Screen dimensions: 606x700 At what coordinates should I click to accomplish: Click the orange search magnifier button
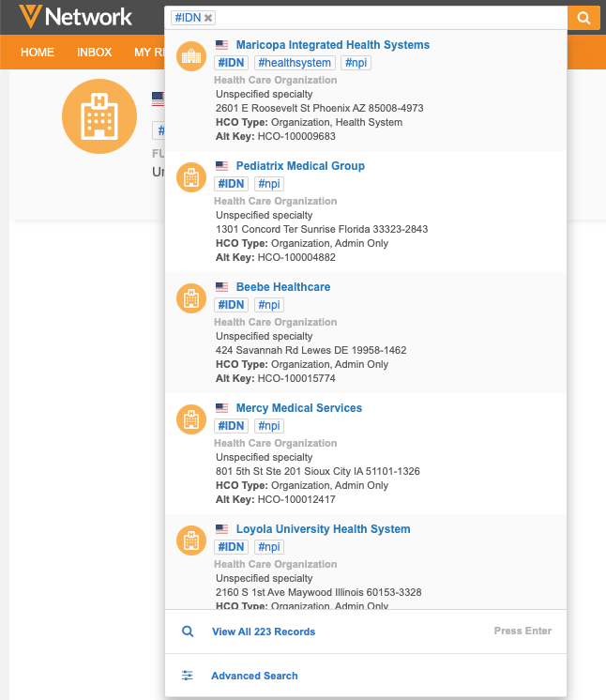[583, 18]
